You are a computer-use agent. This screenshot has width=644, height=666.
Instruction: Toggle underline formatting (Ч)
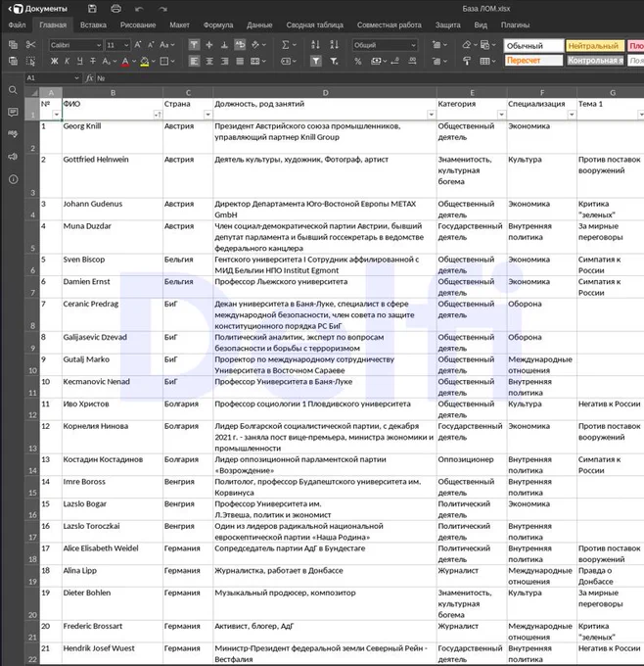80,61
